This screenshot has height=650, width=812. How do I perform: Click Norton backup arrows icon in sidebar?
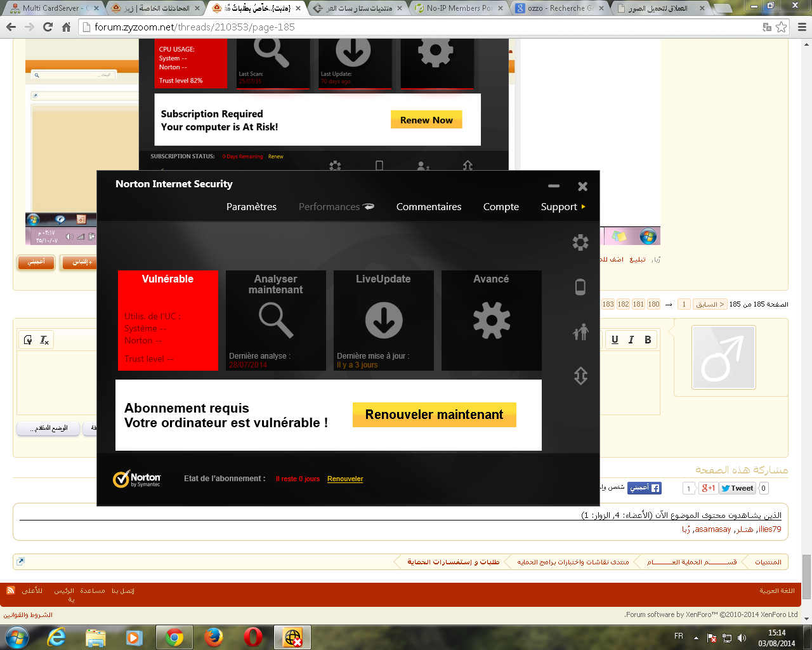[x=580, y=376]
